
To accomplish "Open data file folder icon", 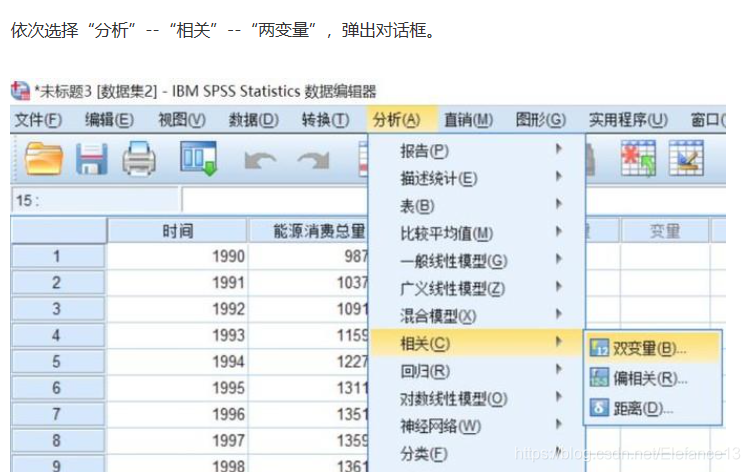I will click(44, 159).
